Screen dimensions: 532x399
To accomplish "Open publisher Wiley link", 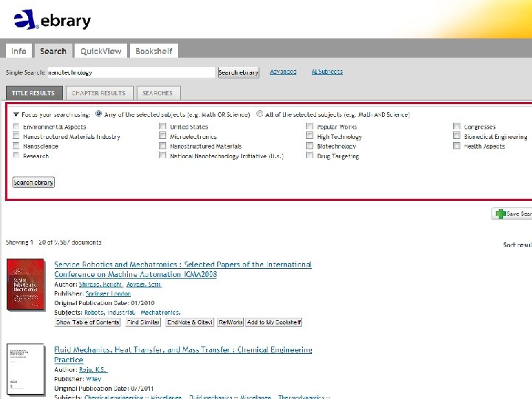I will [94, 379].
